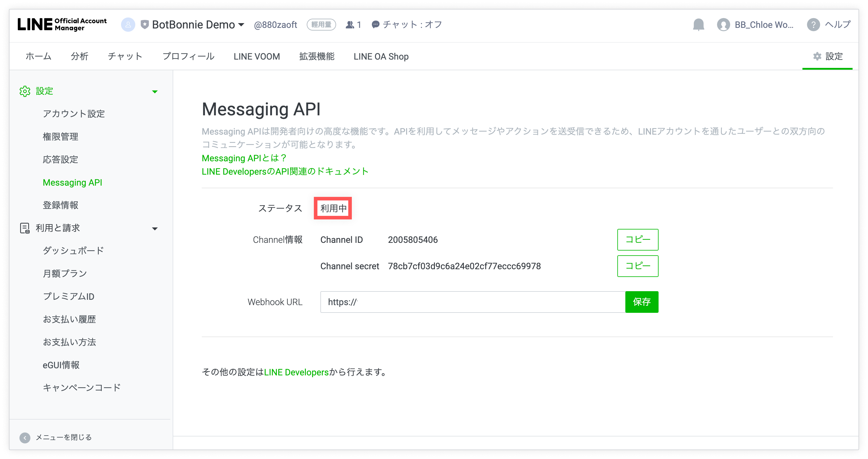Click the LINE Official Account Manager logo
Image resolution: width=868 pixels, height=459 pixels.
tap(62, 25)
